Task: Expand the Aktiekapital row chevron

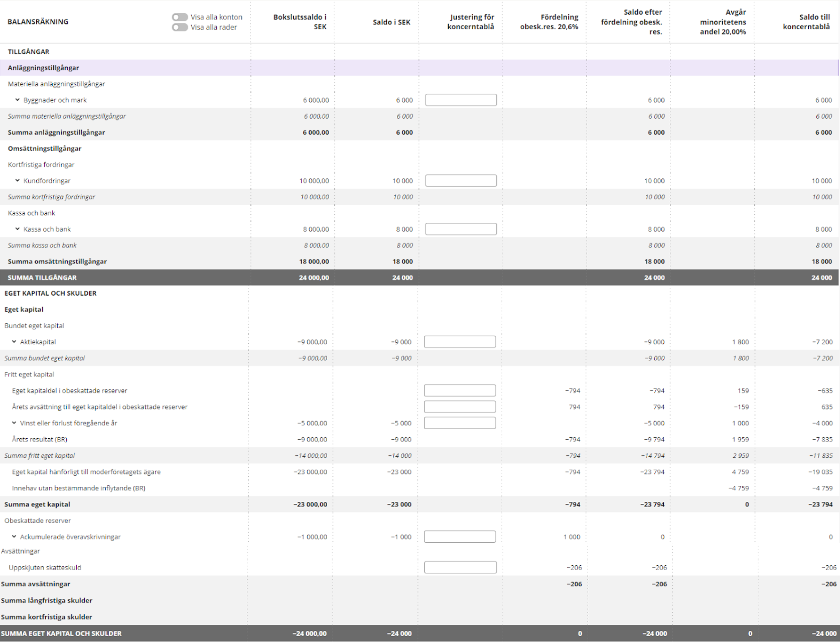Action: click(14, 342)
